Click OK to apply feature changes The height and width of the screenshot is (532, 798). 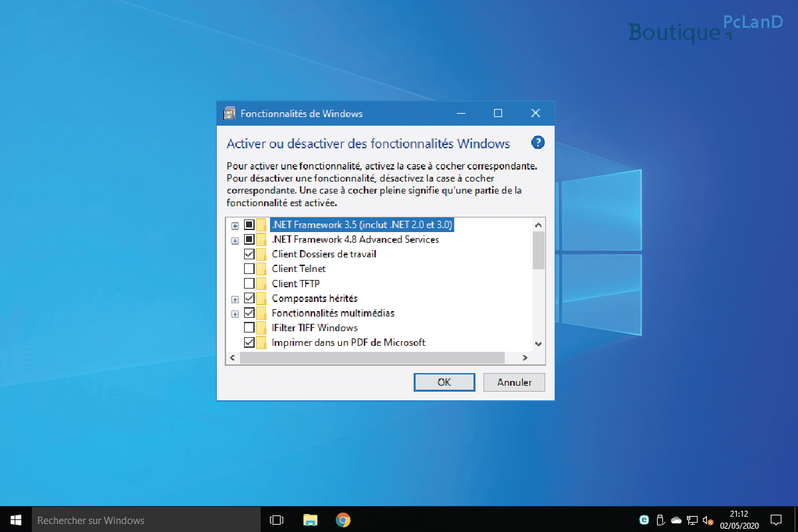(x=444, y=382)
